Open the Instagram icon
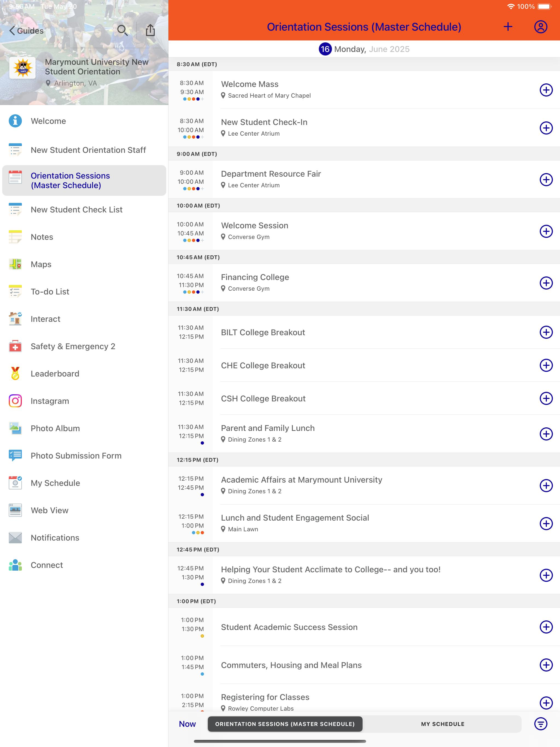 (x=15, y=401)
